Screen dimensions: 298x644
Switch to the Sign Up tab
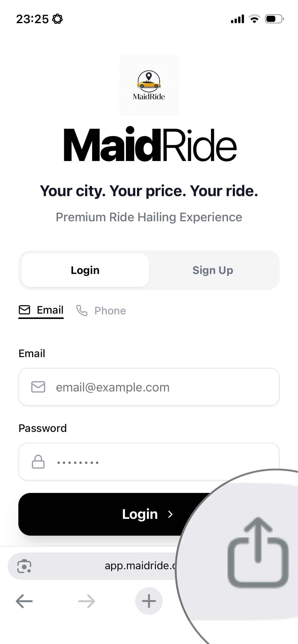[213, 270]
